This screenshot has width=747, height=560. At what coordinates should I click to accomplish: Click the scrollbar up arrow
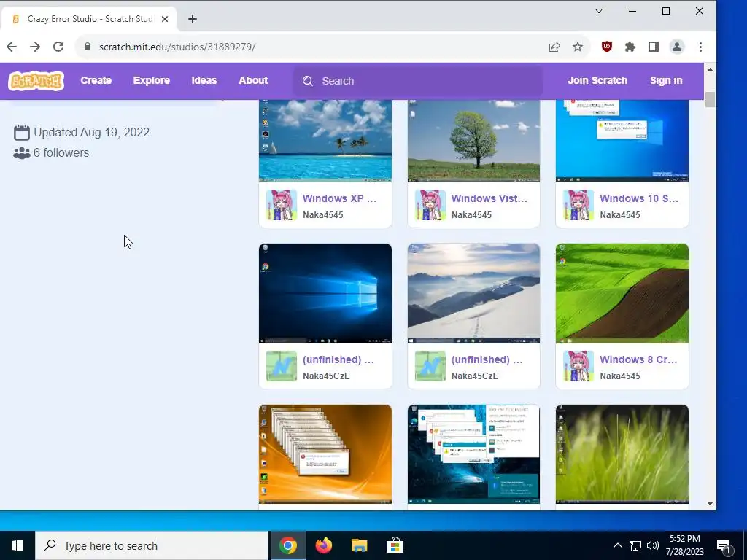710,69
